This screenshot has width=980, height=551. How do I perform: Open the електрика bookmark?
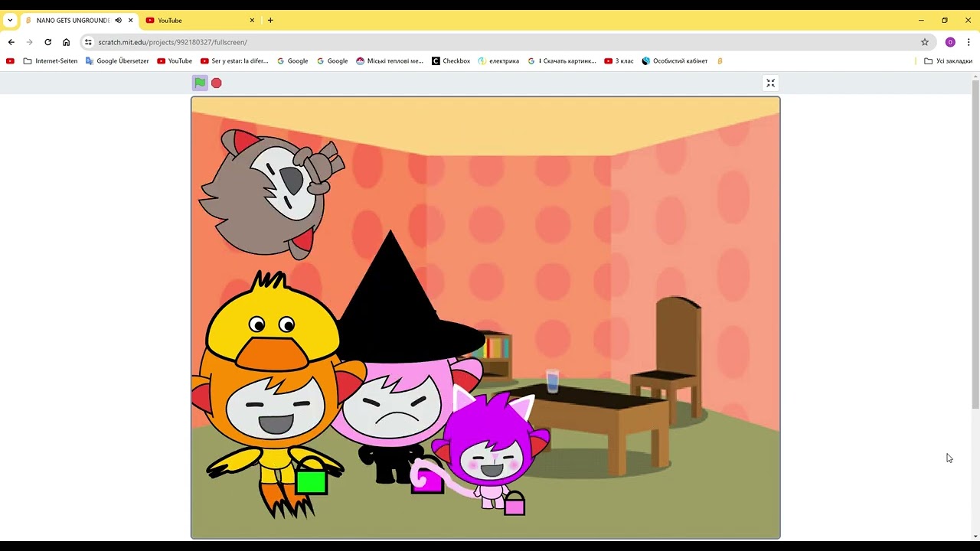(x=498, y=61)
